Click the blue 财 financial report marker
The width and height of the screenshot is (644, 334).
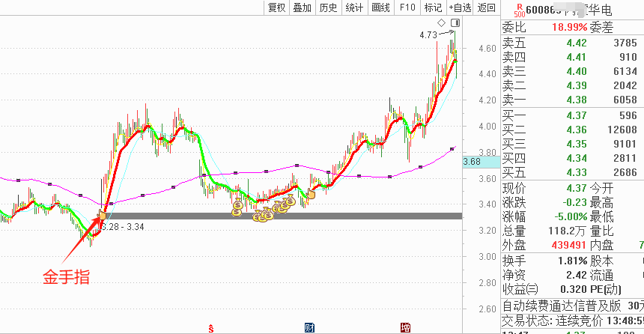[309, 328]
